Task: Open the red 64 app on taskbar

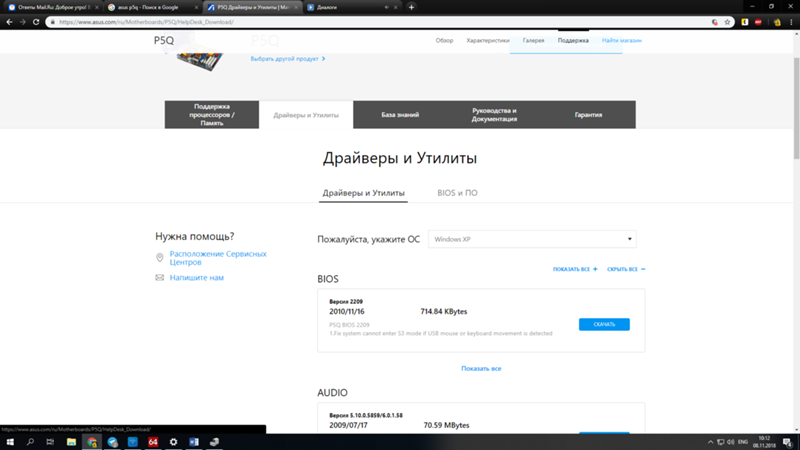Action: (153, 442)
